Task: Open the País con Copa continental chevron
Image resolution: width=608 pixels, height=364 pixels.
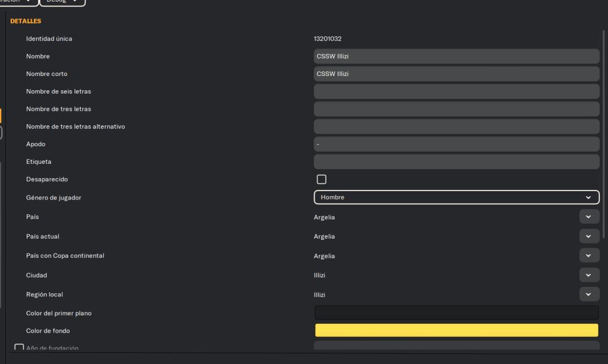Action: 588,256
